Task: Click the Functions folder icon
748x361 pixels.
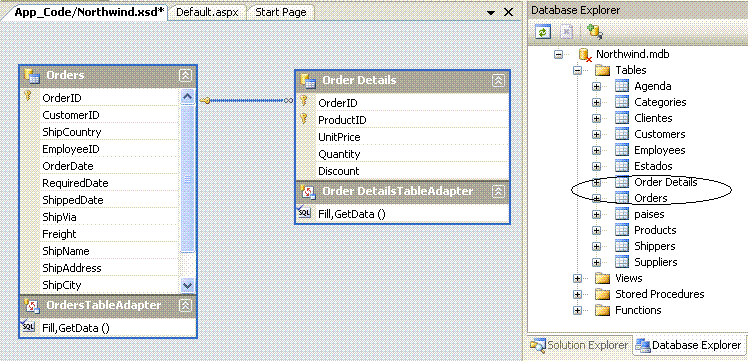Action: [x=604, y=310]
